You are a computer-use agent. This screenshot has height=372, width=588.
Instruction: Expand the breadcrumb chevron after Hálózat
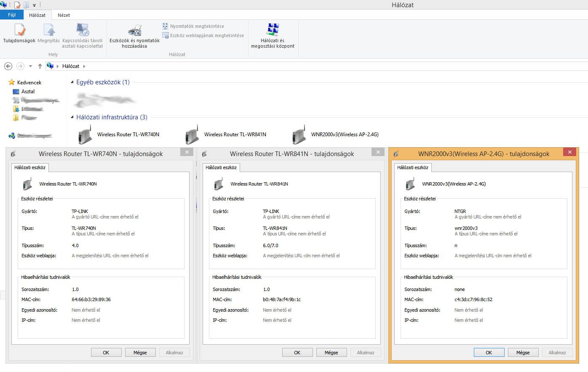click(84, 66)
